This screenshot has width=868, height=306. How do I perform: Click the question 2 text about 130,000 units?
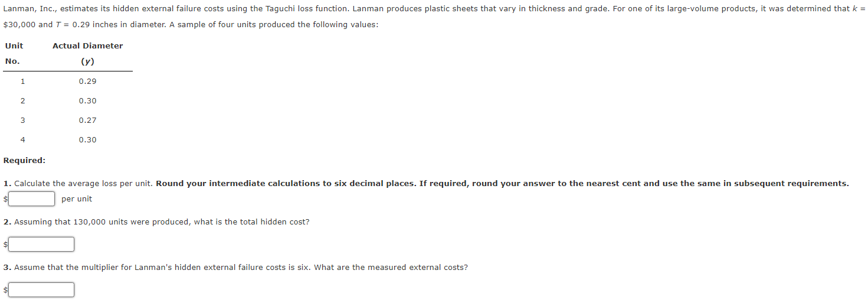(x=156, y=222)
